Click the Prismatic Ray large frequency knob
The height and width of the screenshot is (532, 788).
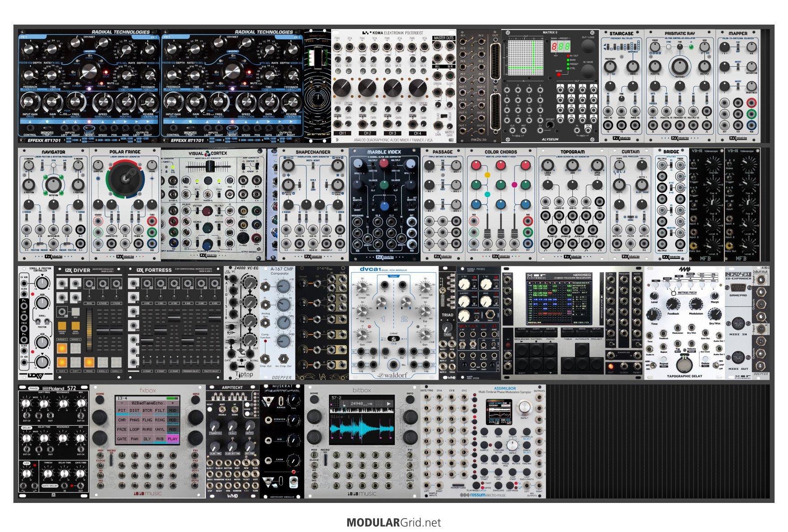tap(680, 66)
